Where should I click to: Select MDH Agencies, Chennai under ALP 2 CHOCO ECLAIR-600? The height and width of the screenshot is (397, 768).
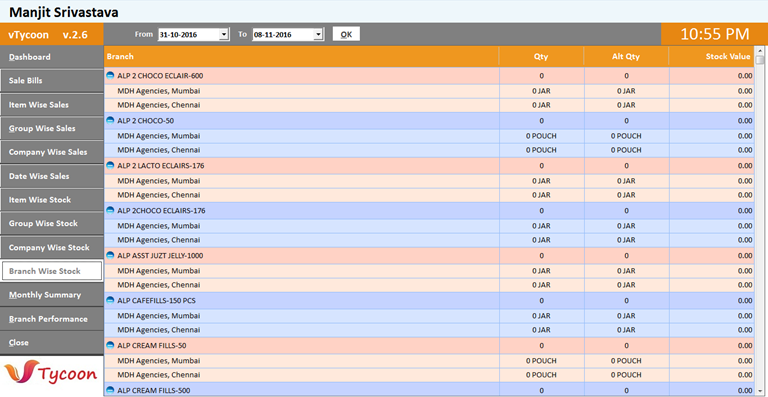(x=159, y=105)
